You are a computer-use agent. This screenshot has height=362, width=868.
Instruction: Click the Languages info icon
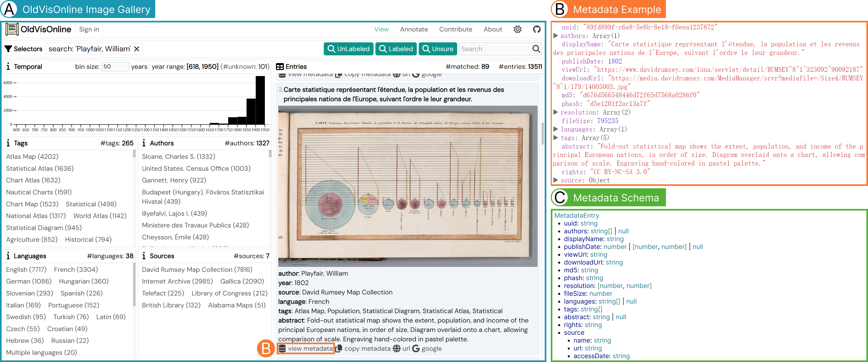8,256
